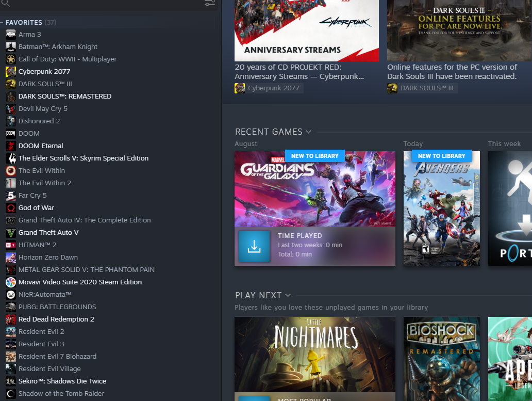Click the search magnifier icon
Screen dimensions: 532x401
[x=6, y=3]
